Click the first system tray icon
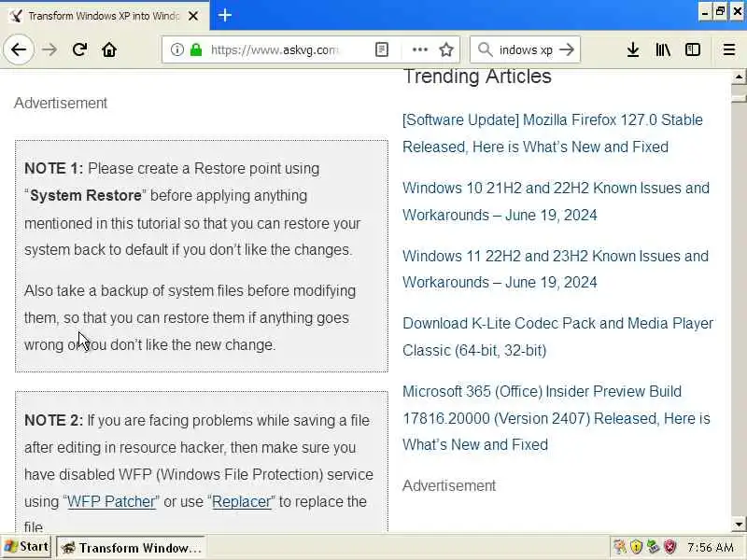Viewport: 747px width, 560px height. pos(619,547)
